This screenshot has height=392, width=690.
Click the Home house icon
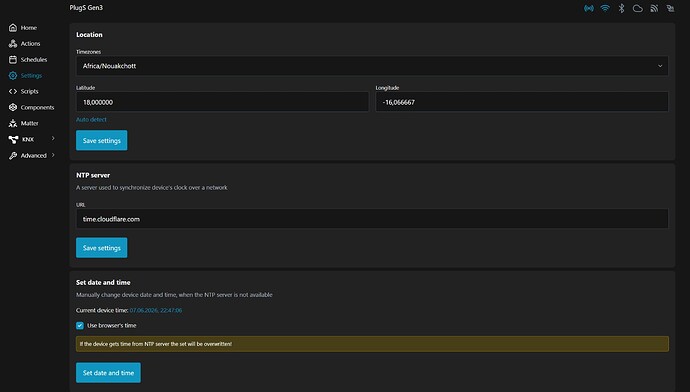click(x=13, y=28)
